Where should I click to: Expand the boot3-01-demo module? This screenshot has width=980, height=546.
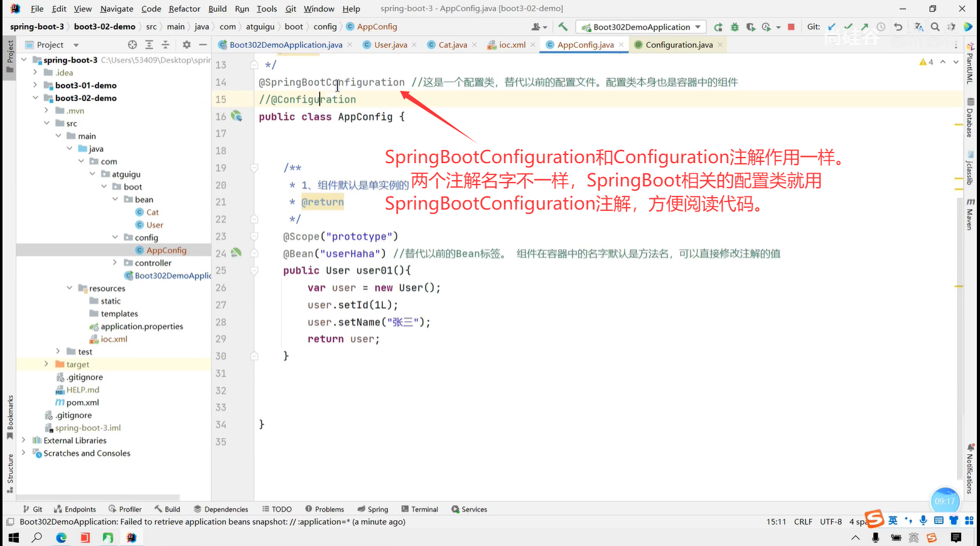coord(36,85)
